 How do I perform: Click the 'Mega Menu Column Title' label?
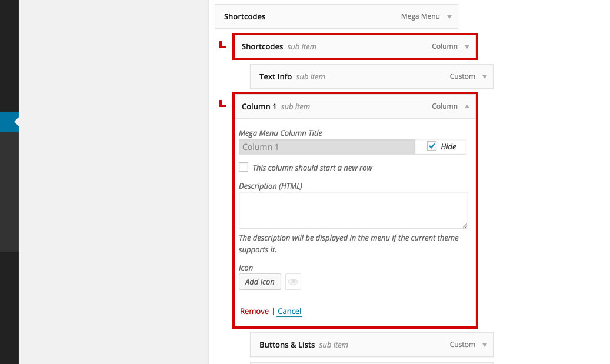[281, 133]
